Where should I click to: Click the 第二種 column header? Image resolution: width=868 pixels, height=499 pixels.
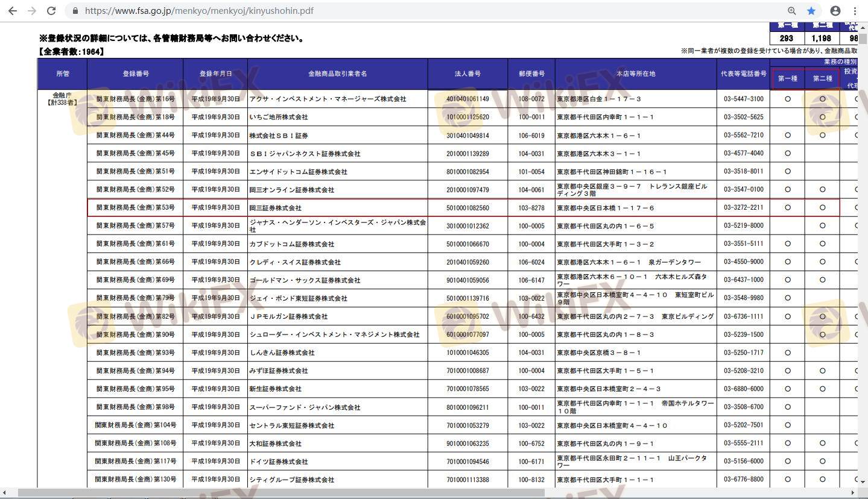click(x=822, y=78)
